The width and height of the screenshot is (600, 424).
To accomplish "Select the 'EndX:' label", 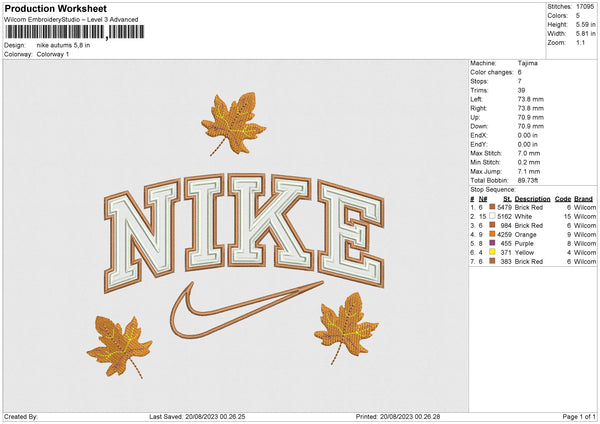I will click(479, 135).
